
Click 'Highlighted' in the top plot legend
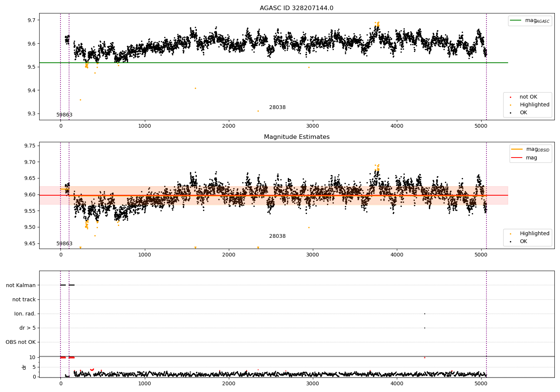[x=535, y=105]
